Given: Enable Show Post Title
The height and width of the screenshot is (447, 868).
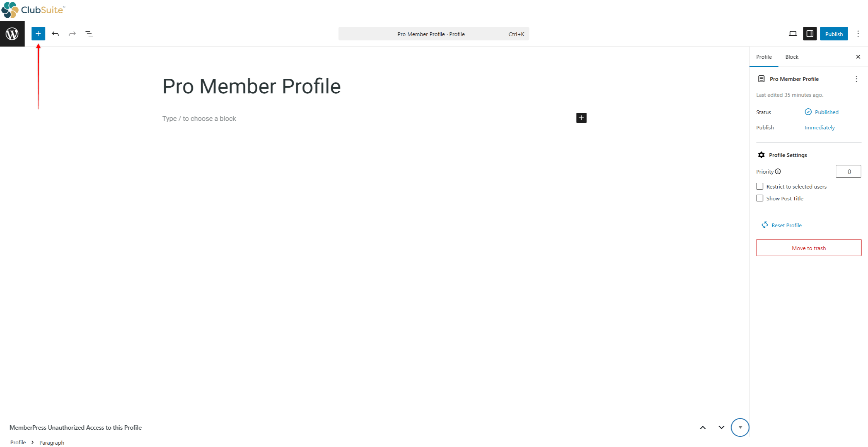Looking at the screenshot, I should pyautogui.click(x=760, y=198).
